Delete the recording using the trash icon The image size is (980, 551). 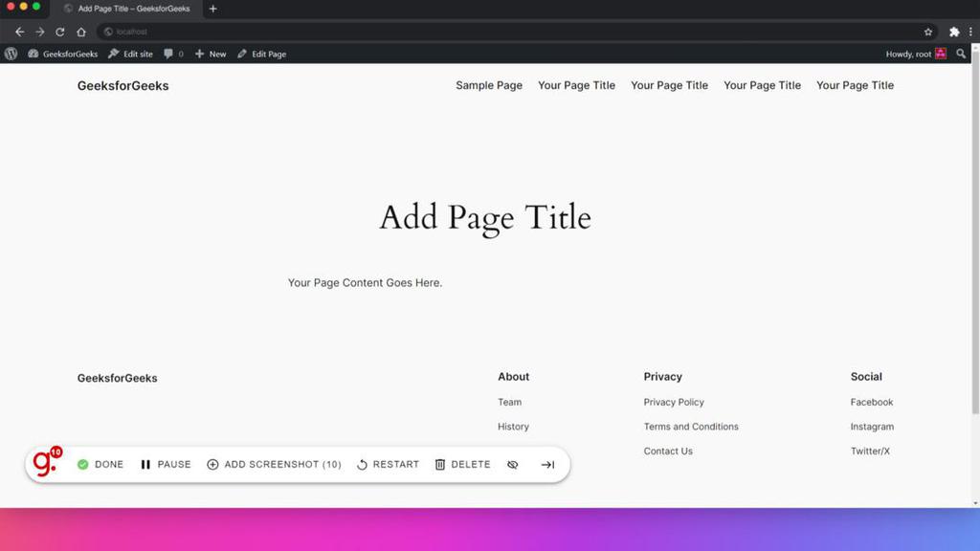pyautogui.click(x=440, y=464)
